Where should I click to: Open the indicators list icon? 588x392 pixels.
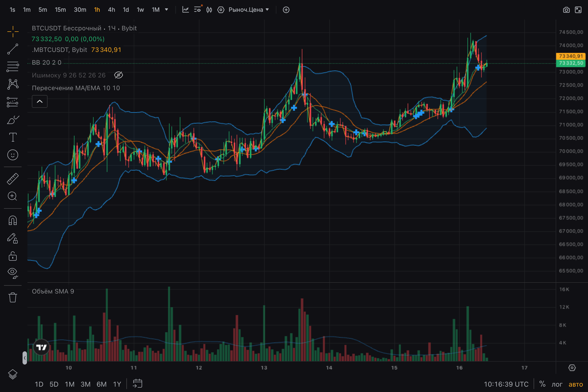point(197,10)
